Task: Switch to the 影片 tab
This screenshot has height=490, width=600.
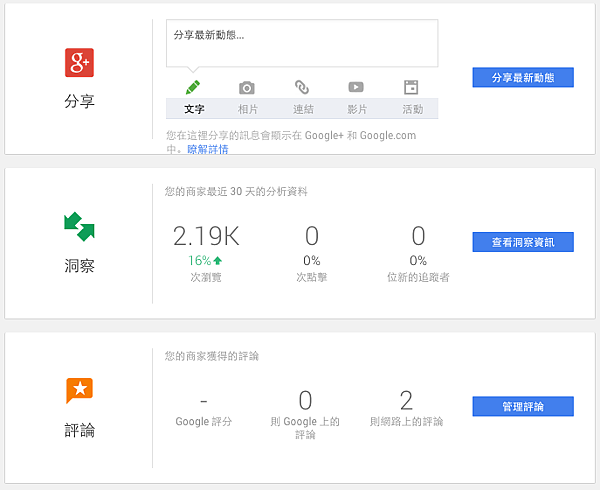Action: [x=357, y=109]
